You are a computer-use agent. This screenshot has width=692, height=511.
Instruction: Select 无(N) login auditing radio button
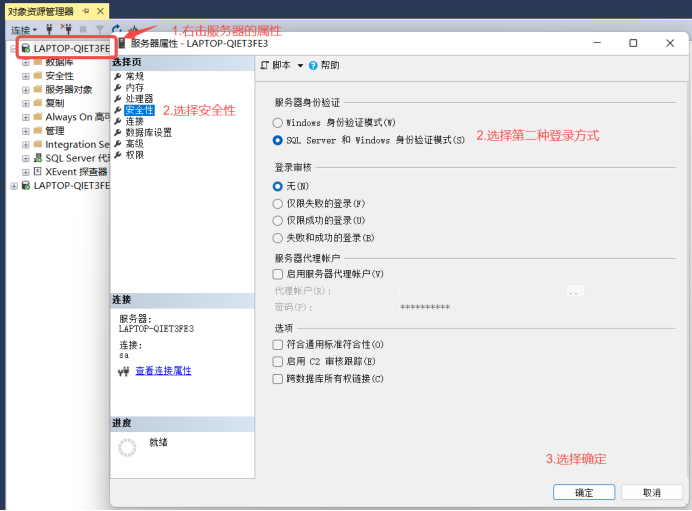coord(278,186)
